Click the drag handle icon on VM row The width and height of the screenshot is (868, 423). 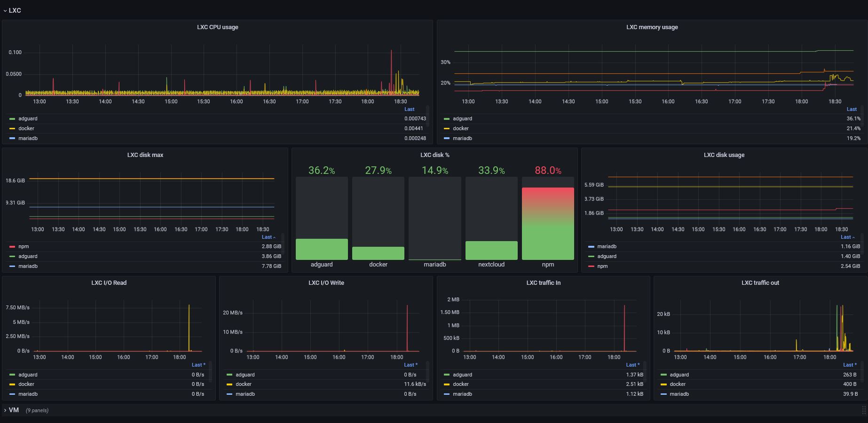pyautogui.click(x=863, y=410)
